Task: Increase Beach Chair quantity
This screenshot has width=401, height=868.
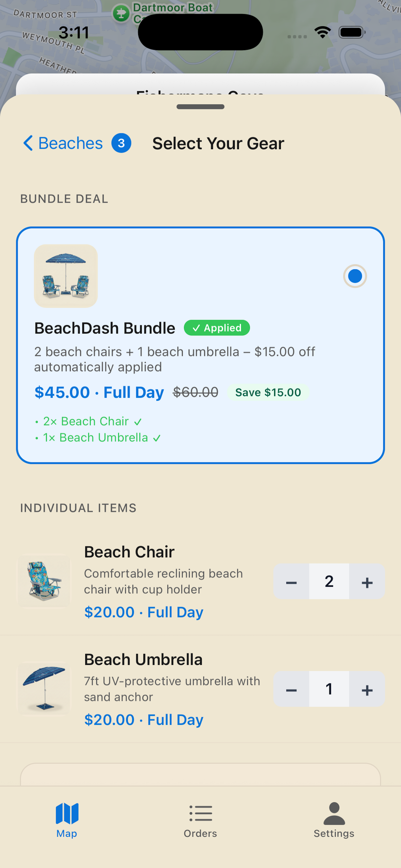Action: [367, 582]
